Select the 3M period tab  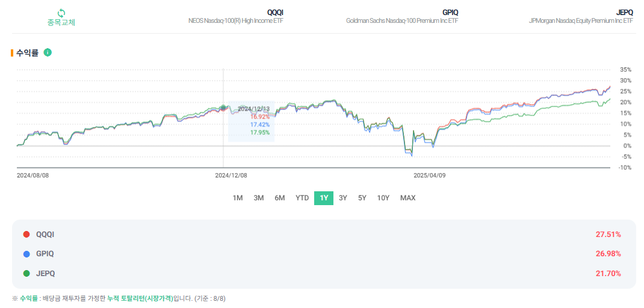tap(259, 198)
